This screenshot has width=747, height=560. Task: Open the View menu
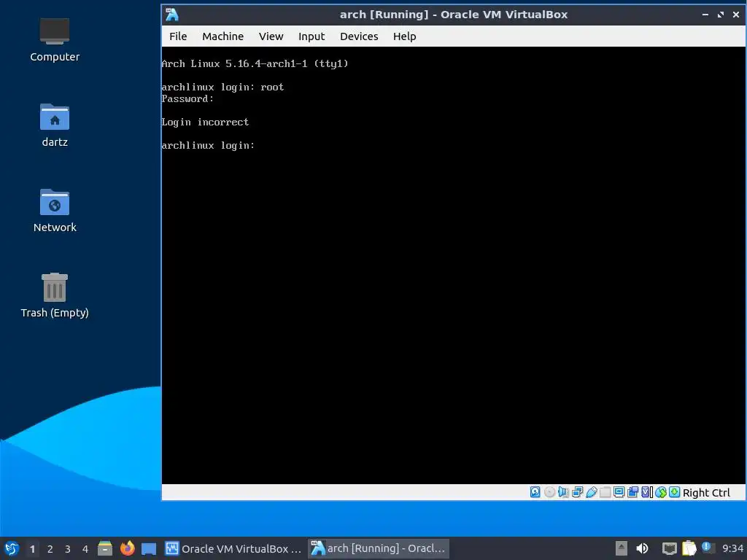tap(271, 36)
